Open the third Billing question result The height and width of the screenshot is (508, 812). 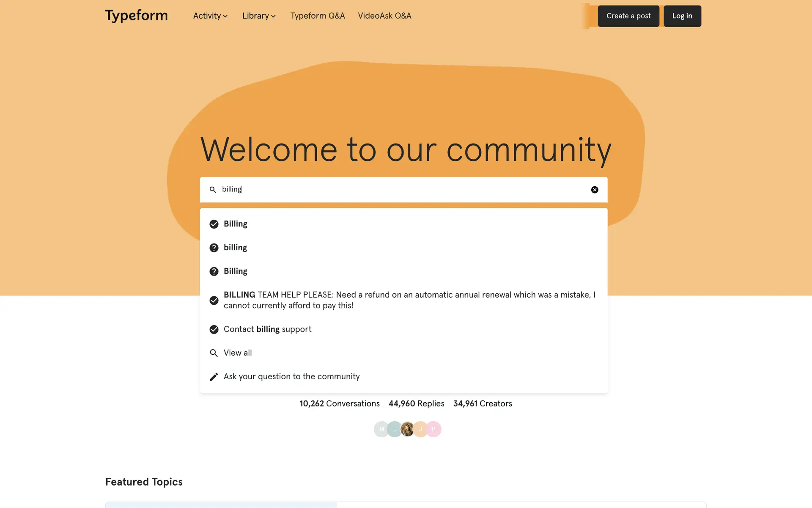(x=236, y=271)
